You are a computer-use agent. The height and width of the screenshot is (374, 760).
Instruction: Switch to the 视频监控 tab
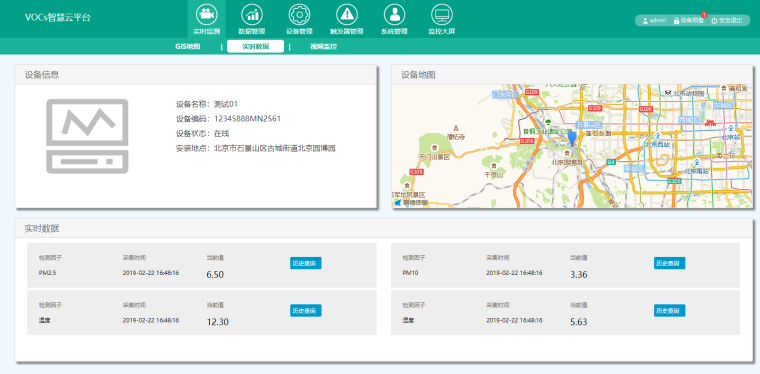[x=323, y=47]
